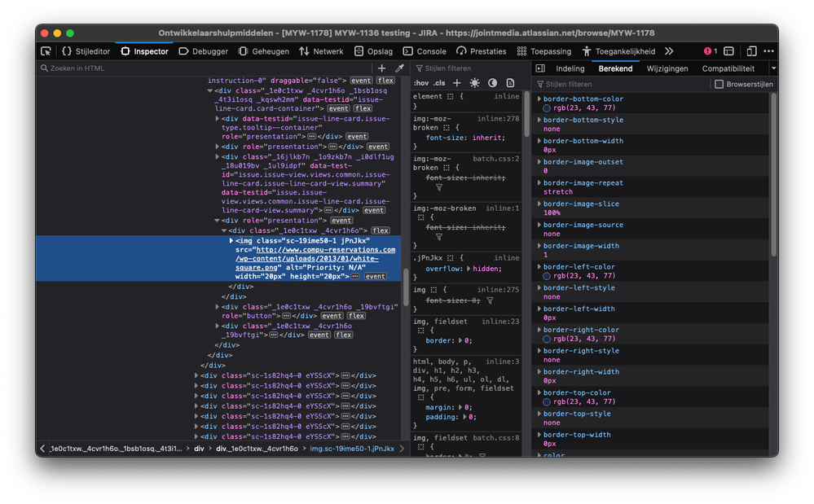814x504 pixels.
Task: Click border-bottom-color color swatch
Action: coord(547,107)
